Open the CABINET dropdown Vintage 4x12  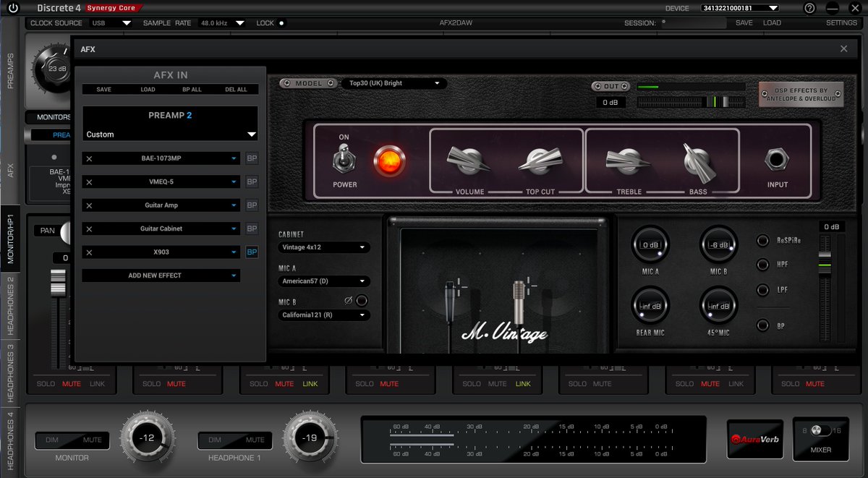click(324, 247)
